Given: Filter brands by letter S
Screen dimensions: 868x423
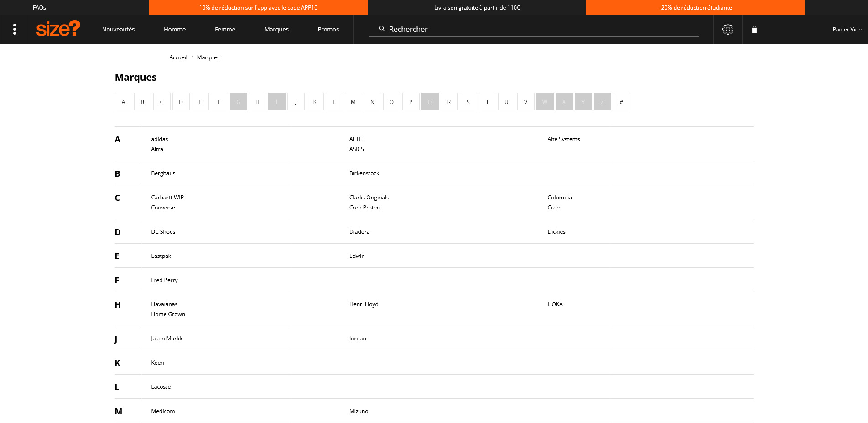Looking at the screenshot, I should click(468, 101).
